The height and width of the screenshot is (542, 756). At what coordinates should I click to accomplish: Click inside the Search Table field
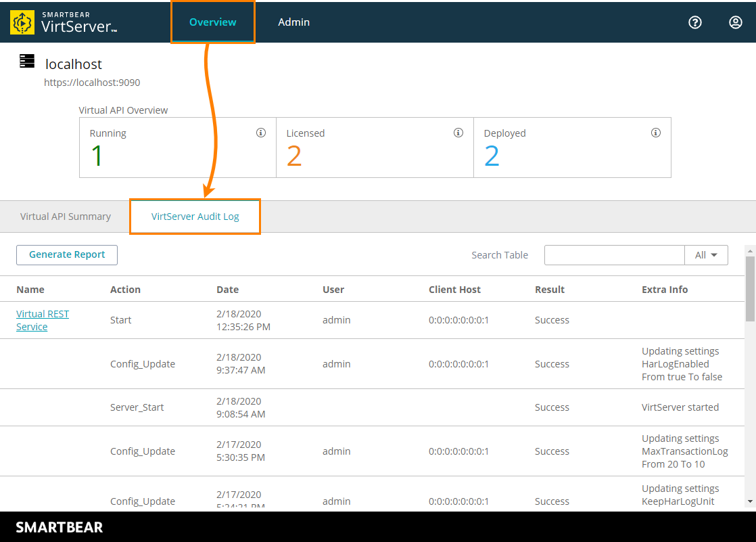[614, 255]
